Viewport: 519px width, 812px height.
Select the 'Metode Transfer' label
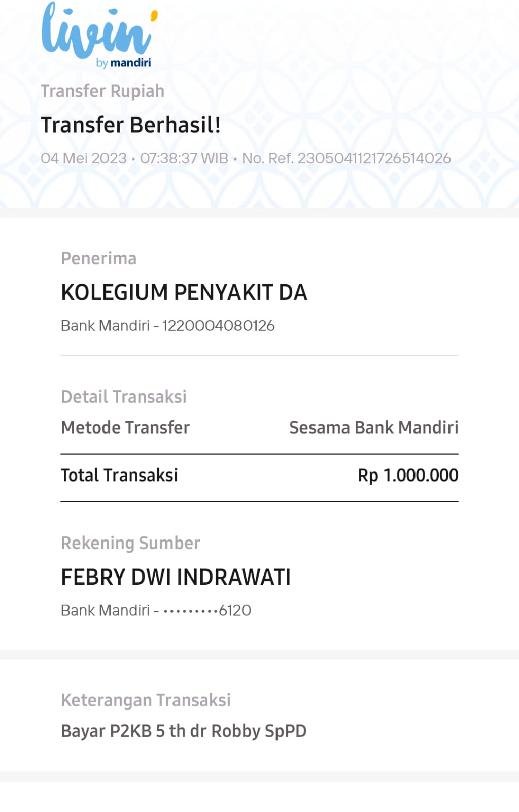(125, 428)
